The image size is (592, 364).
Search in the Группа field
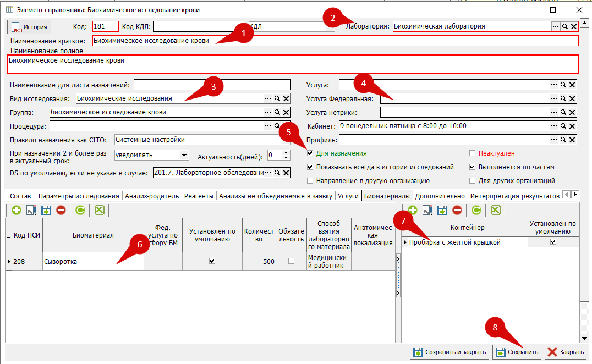pos(277,112)
